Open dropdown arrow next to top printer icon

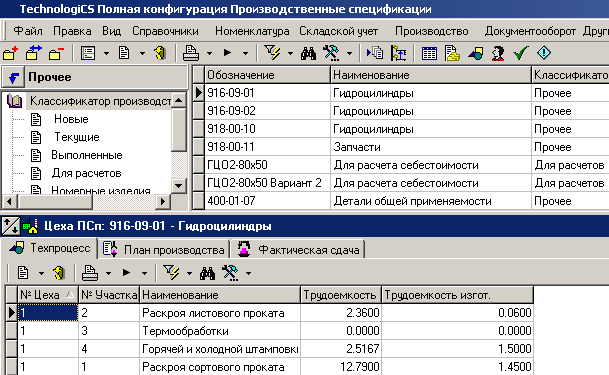(x=209, y=54)
